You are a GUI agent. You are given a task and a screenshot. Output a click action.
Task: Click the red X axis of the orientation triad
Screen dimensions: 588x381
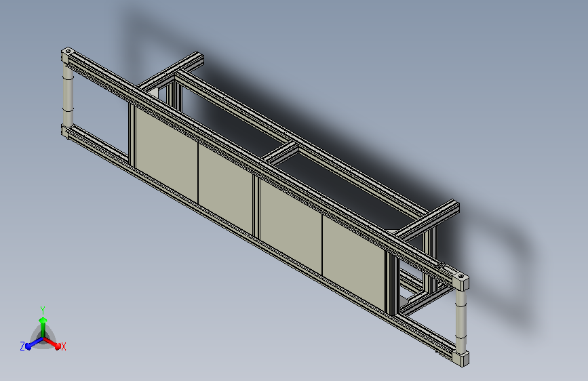click(54, 344)
